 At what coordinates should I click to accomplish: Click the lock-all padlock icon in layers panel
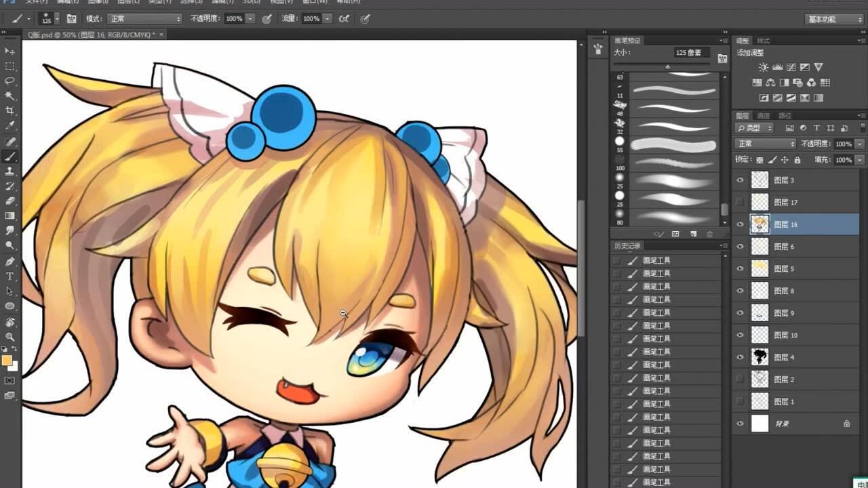click(797, 160)
